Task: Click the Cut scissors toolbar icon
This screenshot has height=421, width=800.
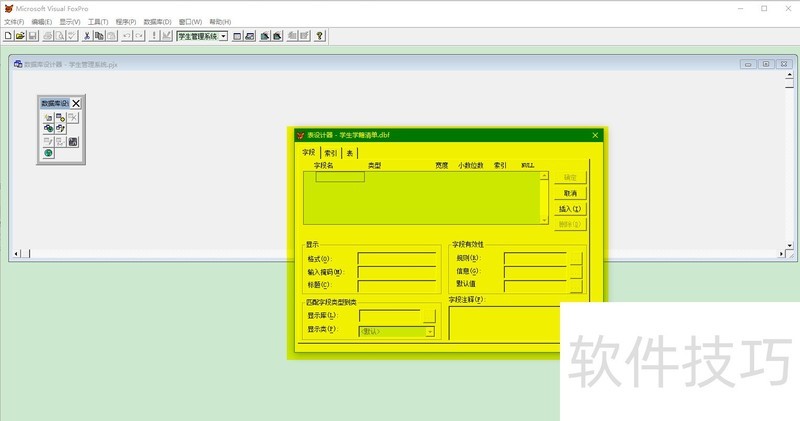Action: (87, 36)
